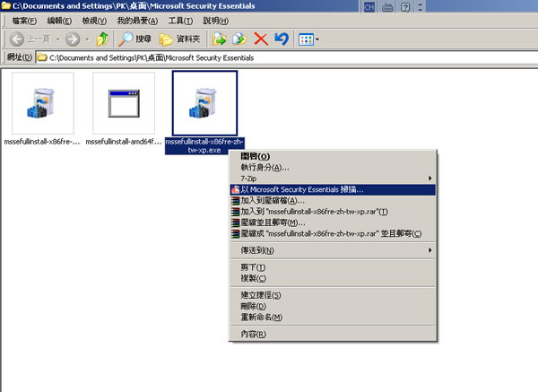Click the red X Delete icon
Image resolution: width=538 pixels, height=392 pixels.
coord(261,39)
